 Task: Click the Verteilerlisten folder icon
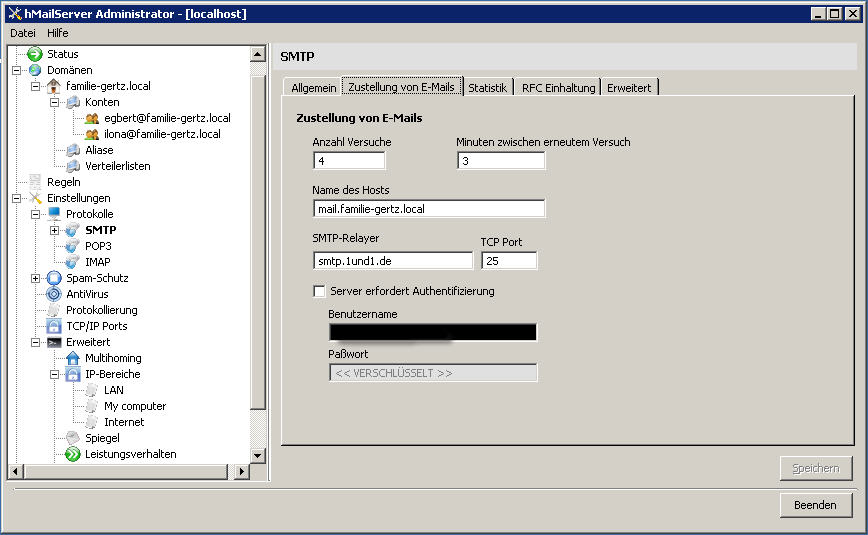click(x=73, y=166)
